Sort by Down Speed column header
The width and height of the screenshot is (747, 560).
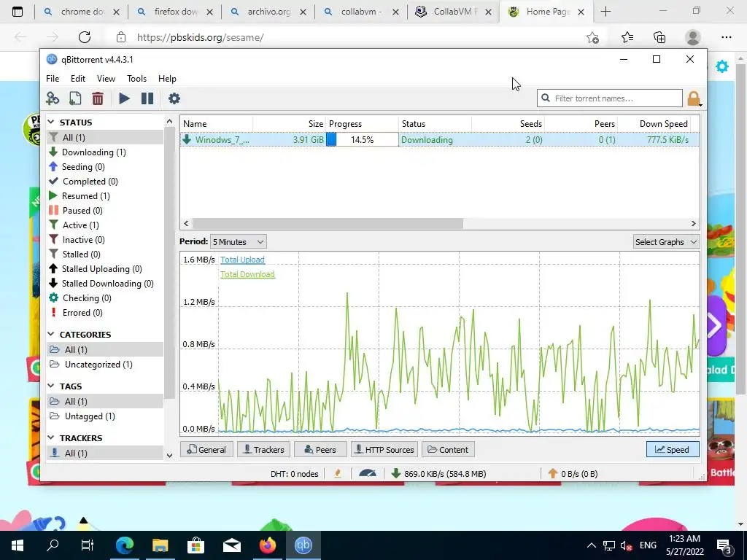tap(654, 124)
